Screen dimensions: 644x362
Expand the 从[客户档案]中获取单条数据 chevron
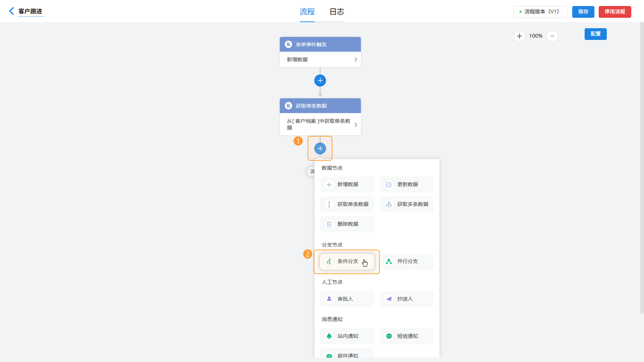pos(356,124)
